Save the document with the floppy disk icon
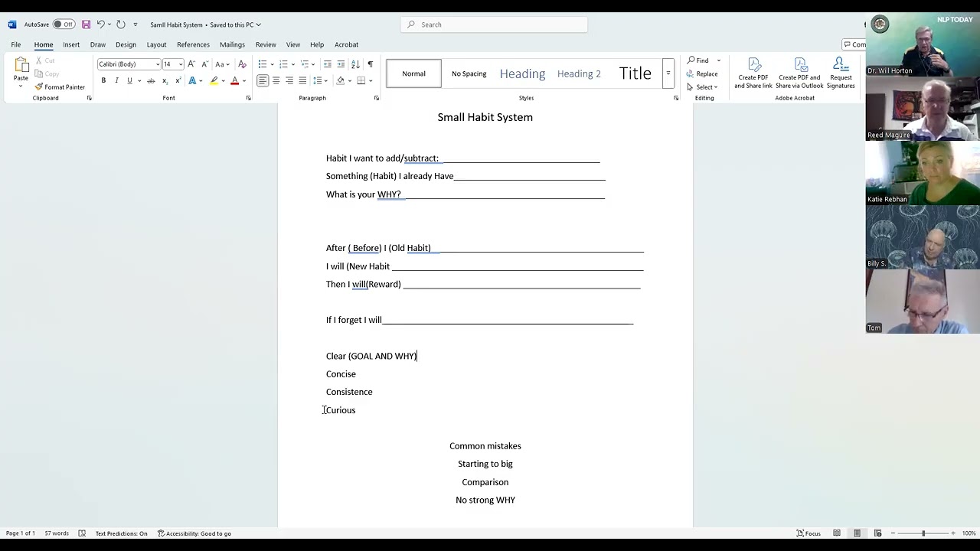The width and height of the screenshot is (980, 551). coord(86,24)
